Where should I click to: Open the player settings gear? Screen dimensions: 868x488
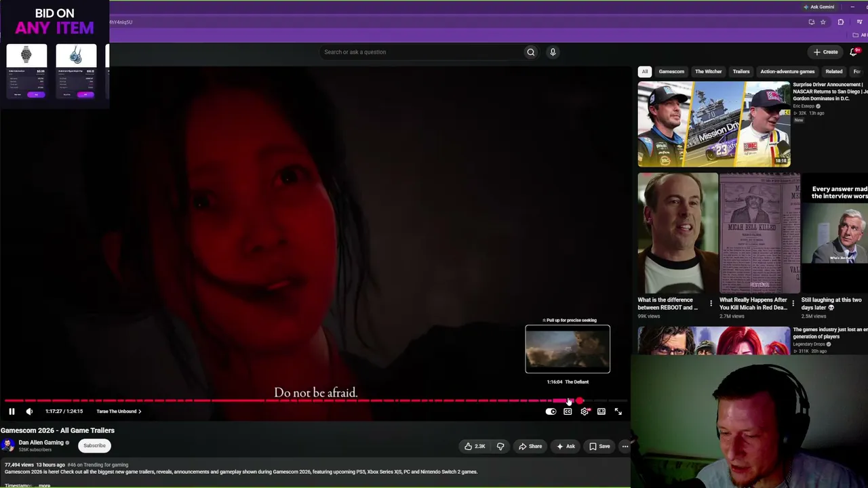click(585, 411)
